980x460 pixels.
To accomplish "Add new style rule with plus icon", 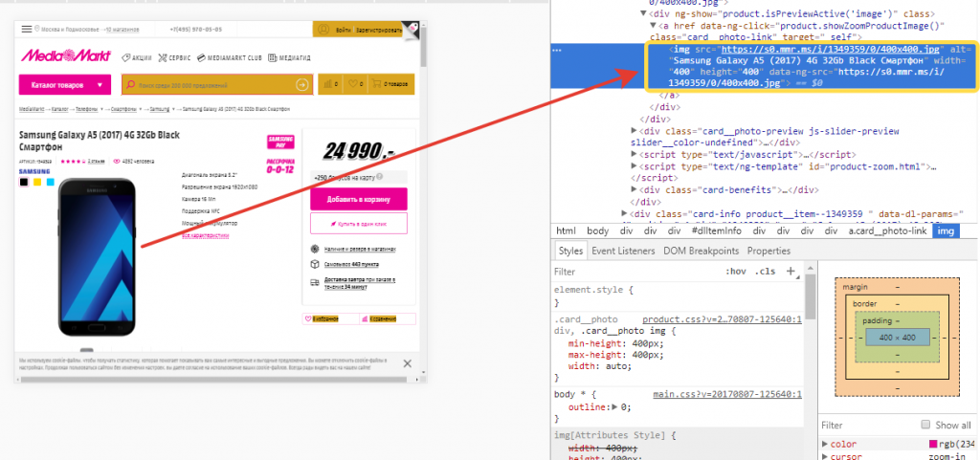I will click(x=791, y=272).
